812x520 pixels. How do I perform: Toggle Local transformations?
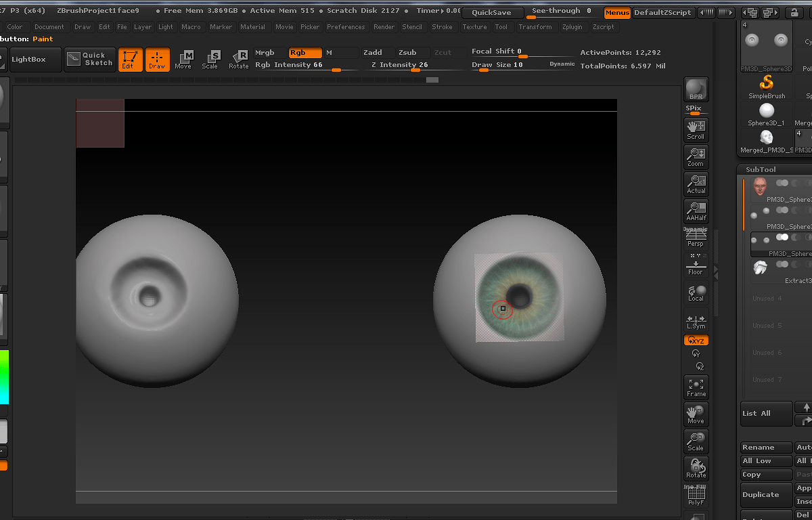tap(696, 292)
